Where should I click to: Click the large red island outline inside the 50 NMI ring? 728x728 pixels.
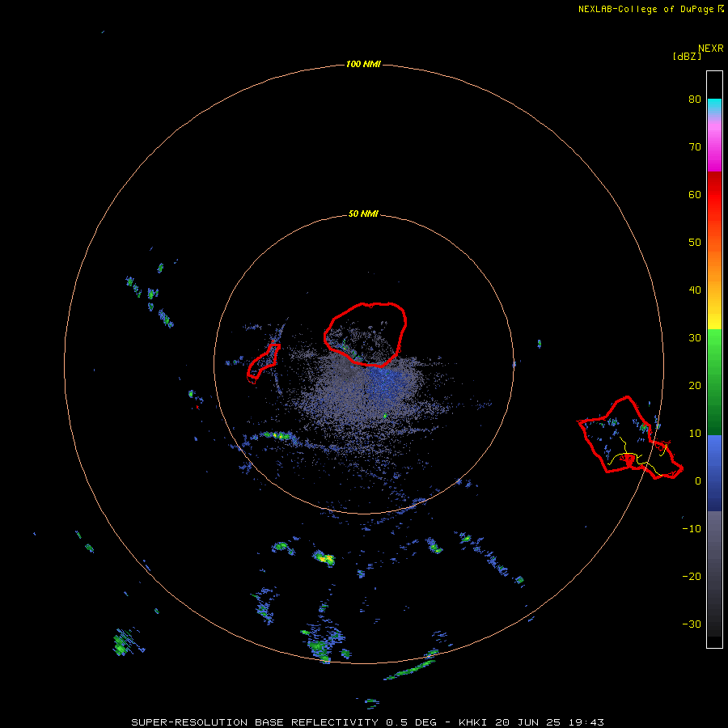366,334
